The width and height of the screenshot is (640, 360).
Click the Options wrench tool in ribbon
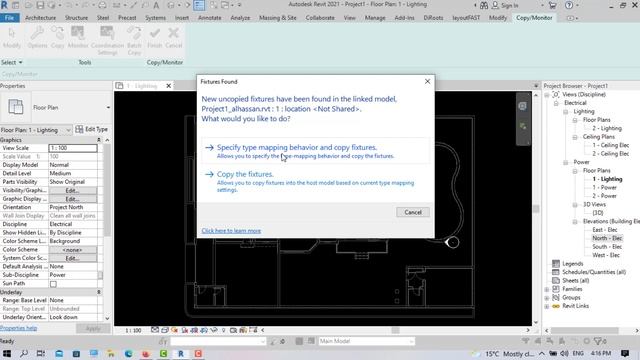[37, 37]
